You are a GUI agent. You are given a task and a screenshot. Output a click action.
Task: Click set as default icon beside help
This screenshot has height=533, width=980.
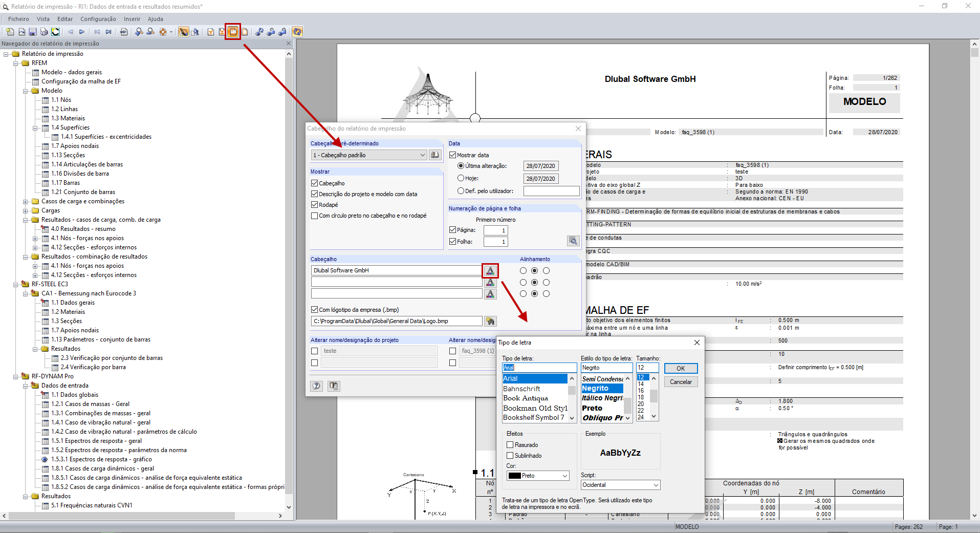(x=334, y=386)
